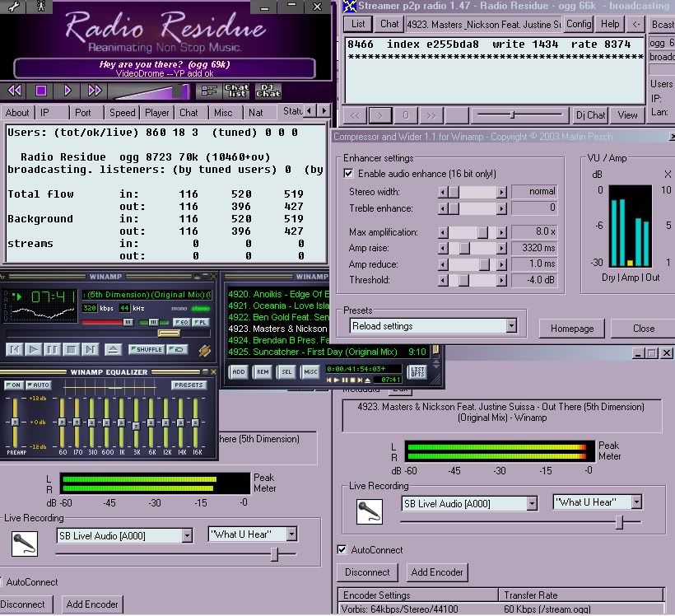Expand the right "What U Hear" dropdown

(635, 502)
